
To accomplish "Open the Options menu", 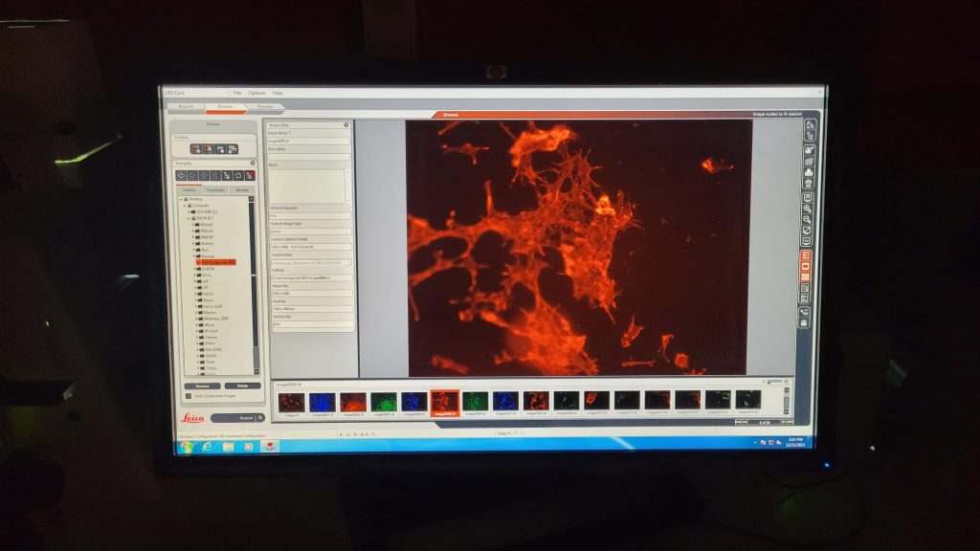I will pos(256,93).
